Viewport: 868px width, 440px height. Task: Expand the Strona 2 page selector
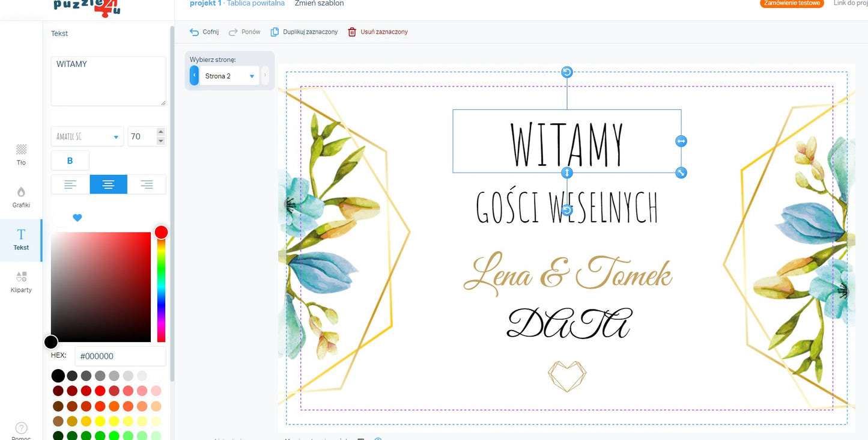coord(229,76)
